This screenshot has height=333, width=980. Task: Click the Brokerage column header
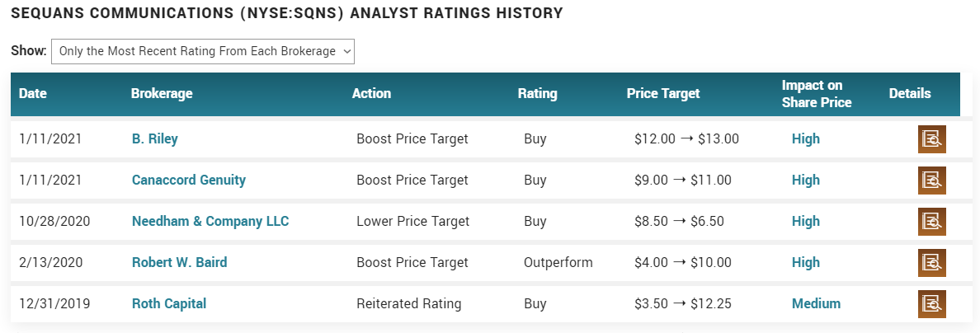click(162, 94)
